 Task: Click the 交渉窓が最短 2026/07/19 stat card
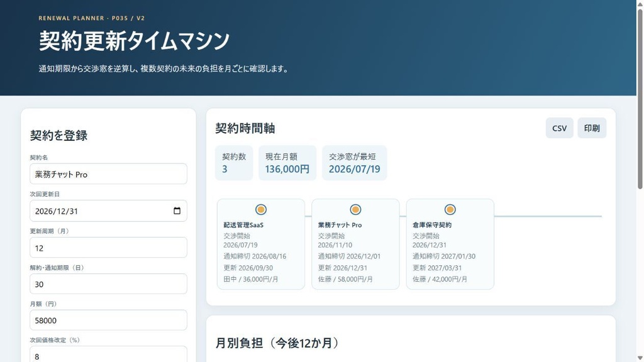tap(355, 163)
